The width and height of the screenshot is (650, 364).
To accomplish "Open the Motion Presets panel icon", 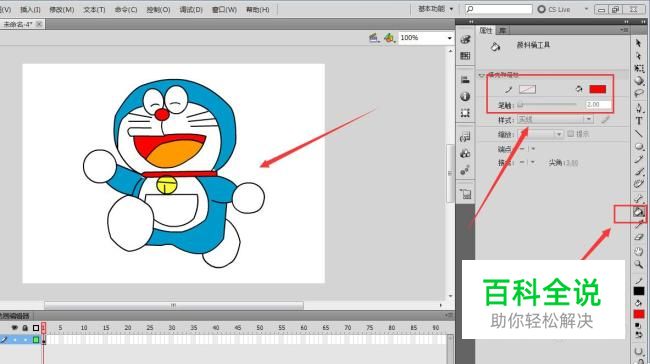I will [x=465, y=170].
